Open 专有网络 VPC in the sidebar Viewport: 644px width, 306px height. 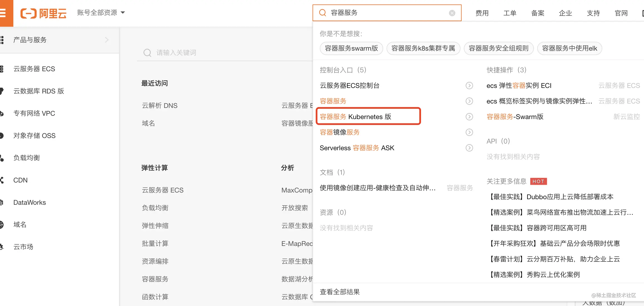[x=34, y=113]
